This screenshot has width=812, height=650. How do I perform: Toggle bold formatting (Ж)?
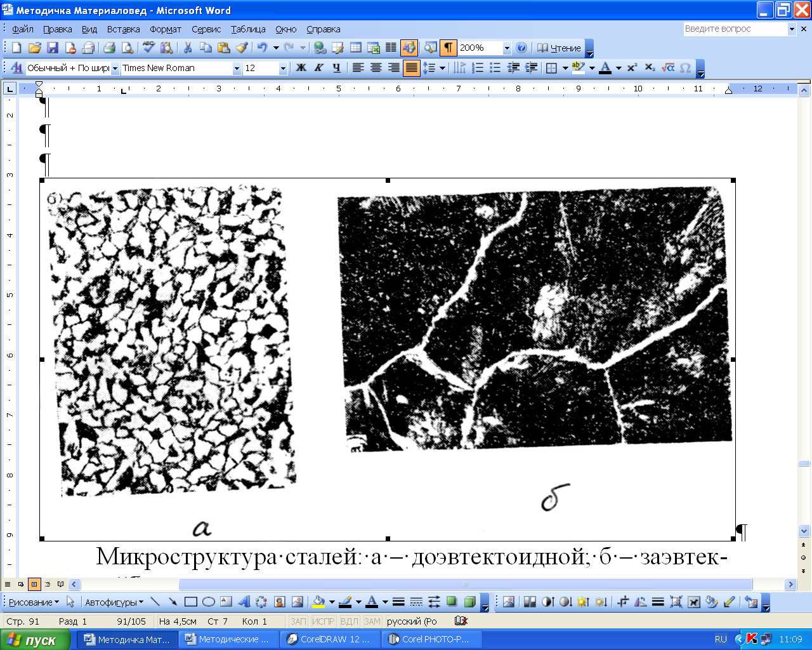[x=301, y=68]
